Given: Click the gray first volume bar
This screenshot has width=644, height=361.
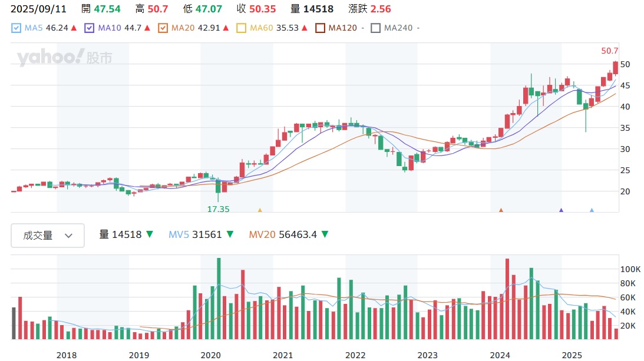Looking at the screenshot, I should point(14,323).
